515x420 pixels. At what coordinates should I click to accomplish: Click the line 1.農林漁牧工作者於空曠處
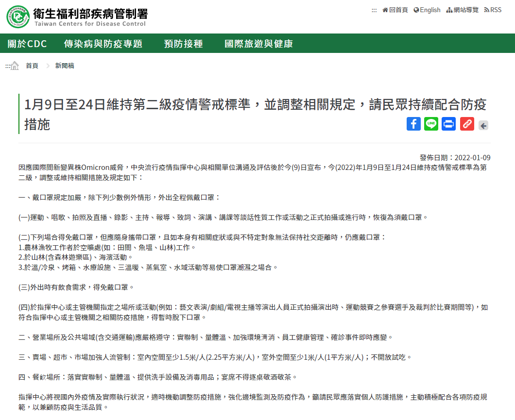pos(107,248)
